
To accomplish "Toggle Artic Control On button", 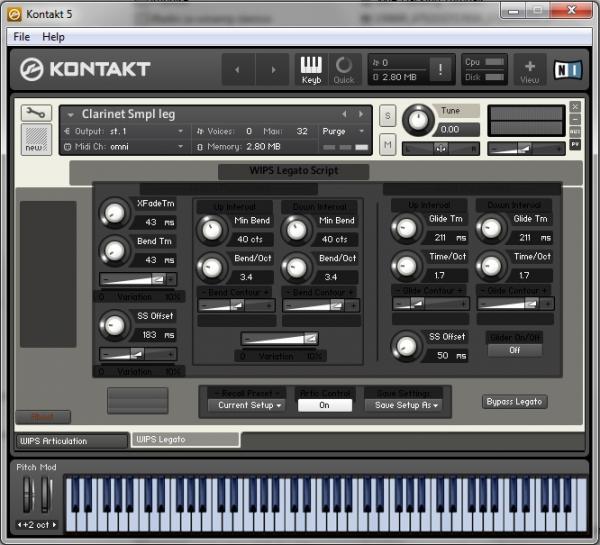I will [324, 405].
